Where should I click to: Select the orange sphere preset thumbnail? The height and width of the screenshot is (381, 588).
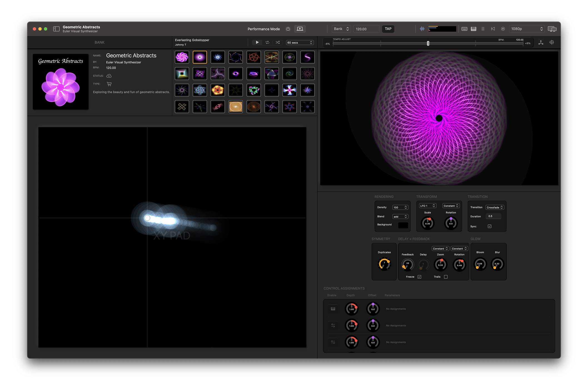pyautogui.click(x=236, y=107)
